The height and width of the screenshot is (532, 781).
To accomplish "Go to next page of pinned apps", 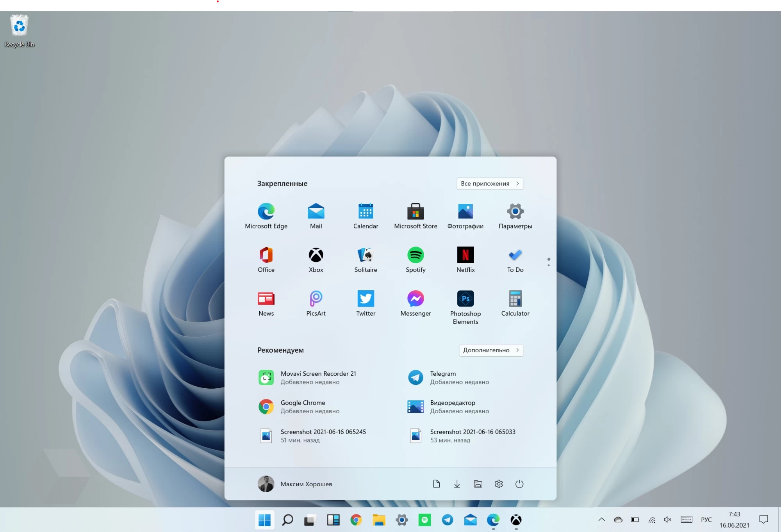I will coord(549,265).
